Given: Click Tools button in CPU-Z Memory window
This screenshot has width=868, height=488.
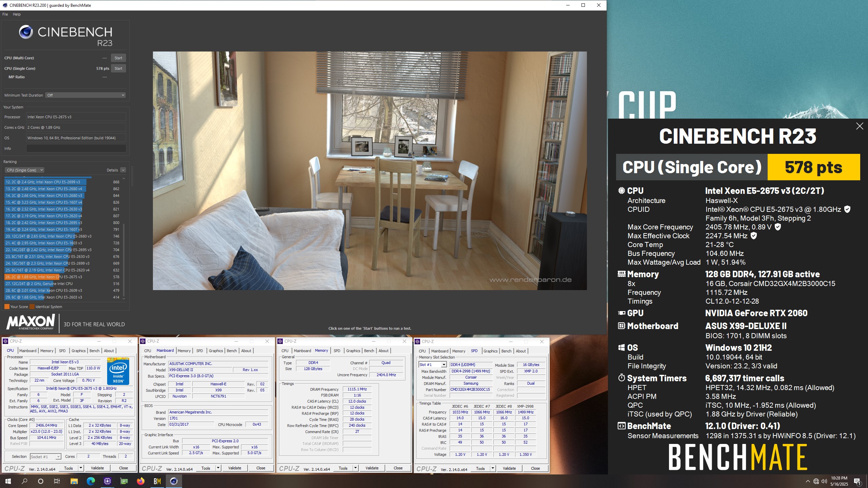Looking at the screenshot, I should pyautogui.click(x=343, y=468).
